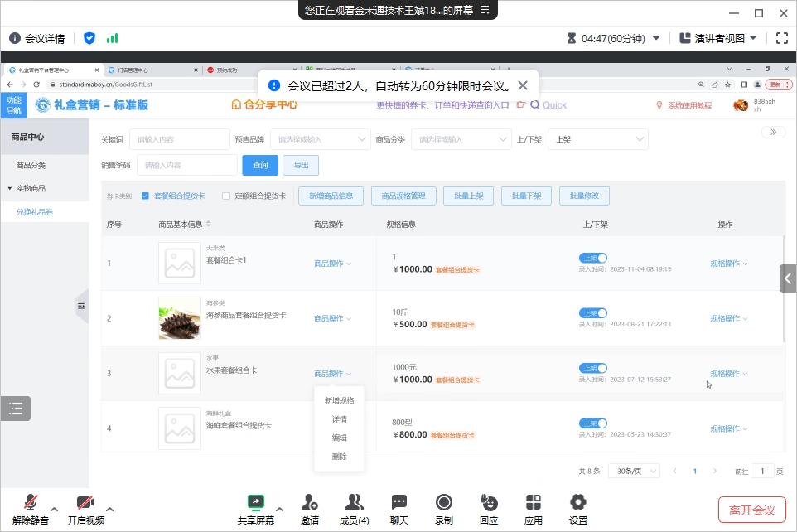
Task: Click the sea cucumber product thumbnail
Action: 180,318
